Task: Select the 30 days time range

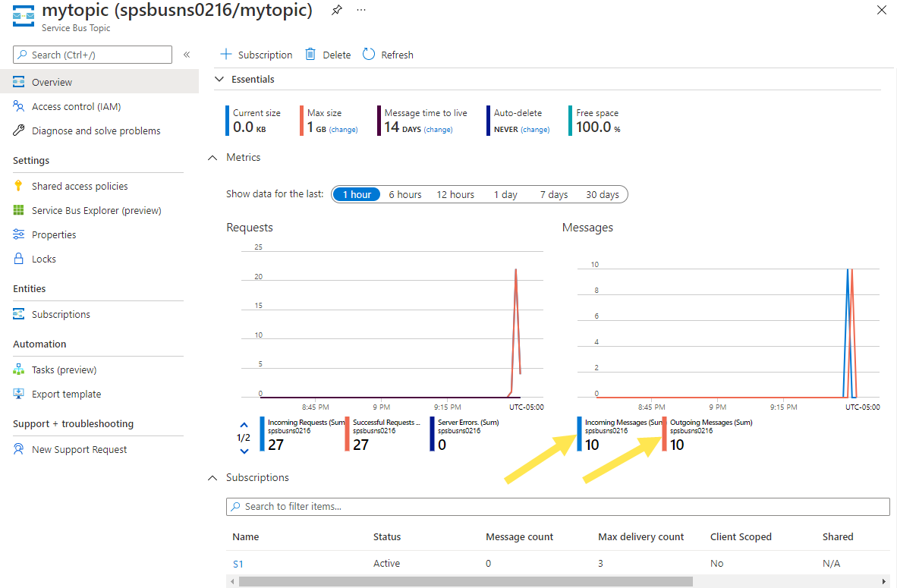Action: 602,194
